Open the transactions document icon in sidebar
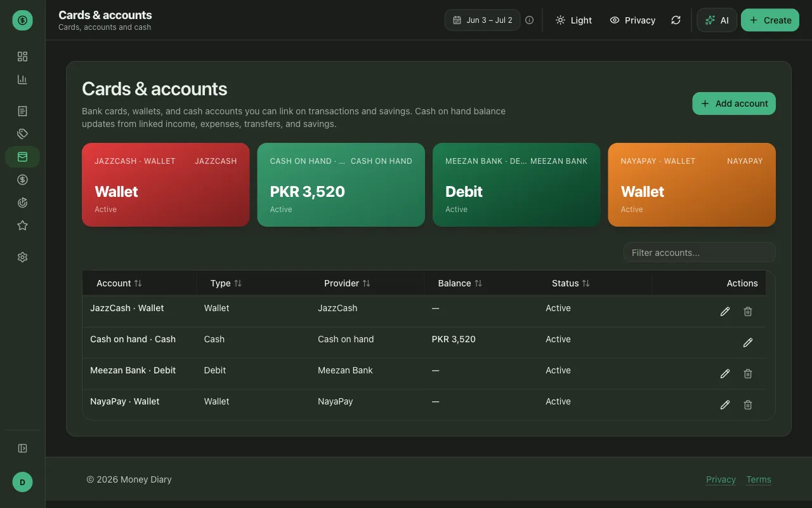The width and height of the screenshot is (812, 508). tap(22, 111)
